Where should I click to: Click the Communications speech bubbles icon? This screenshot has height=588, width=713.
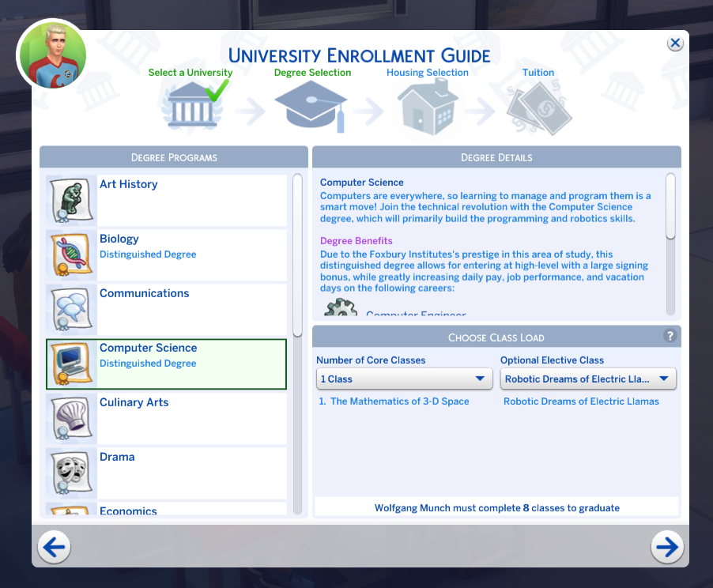(71, 310)
